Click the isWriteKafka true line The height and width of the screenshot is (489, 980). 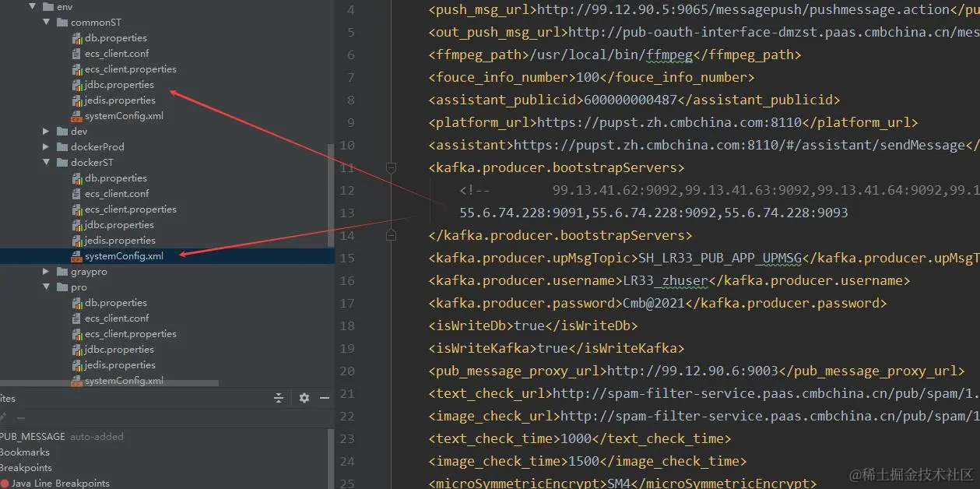(x=556, y=348)
